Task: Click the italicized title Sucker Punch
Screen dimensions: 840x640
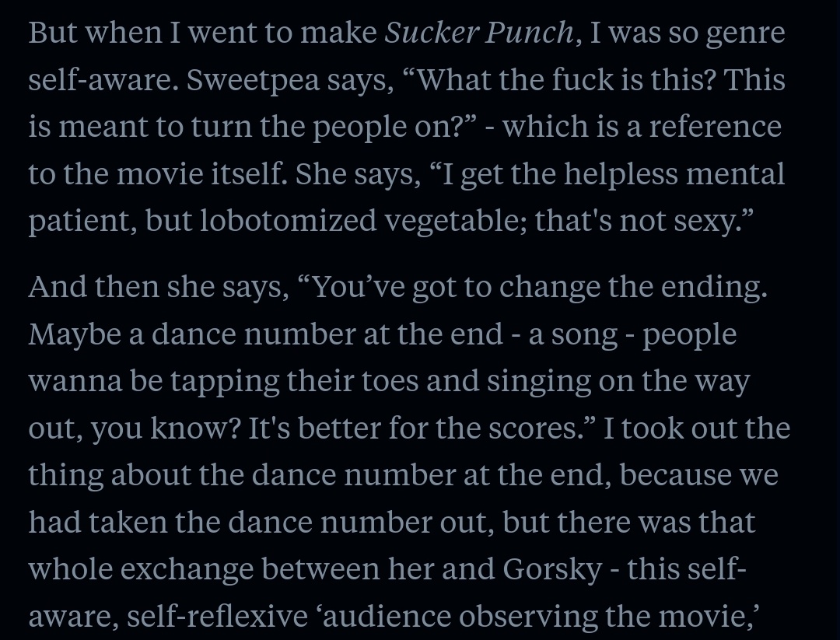Action: pos(479,33)
